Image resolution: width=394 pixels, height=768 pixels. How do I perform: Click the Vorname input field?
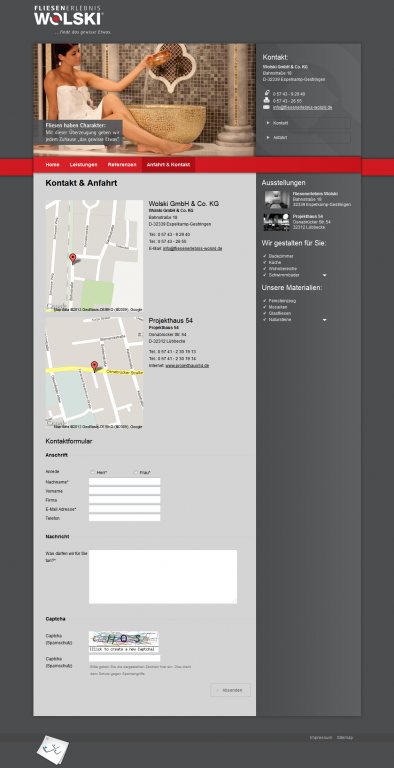pos(124,491)
